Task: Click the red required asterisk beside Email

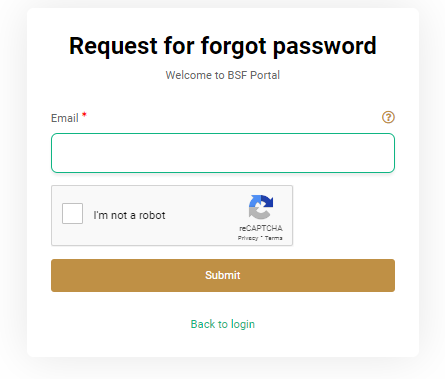Action: tap(84, 115)
